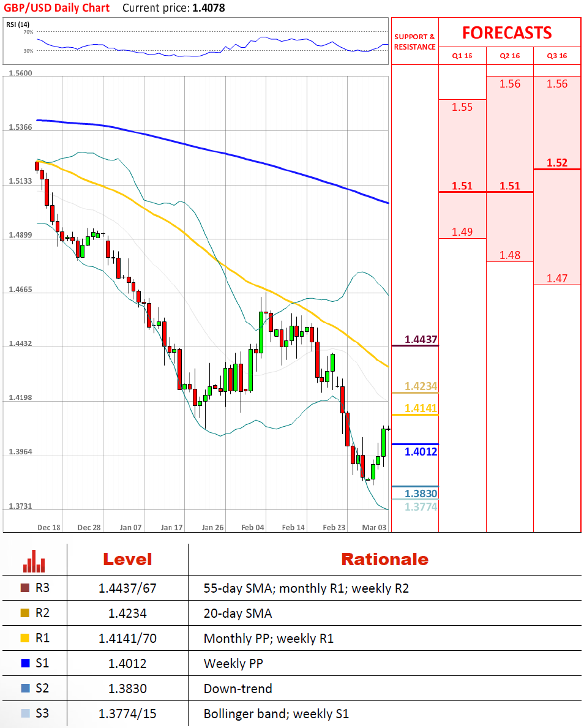
Task: Click the Level column header
Action: [127, 560]
